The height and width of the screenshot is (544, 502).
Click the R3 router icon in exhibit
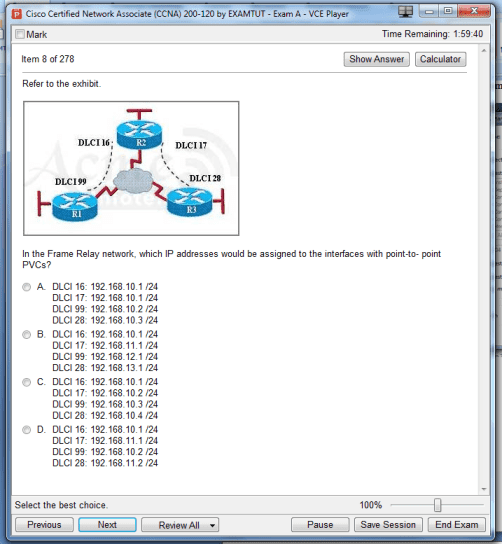189,202
